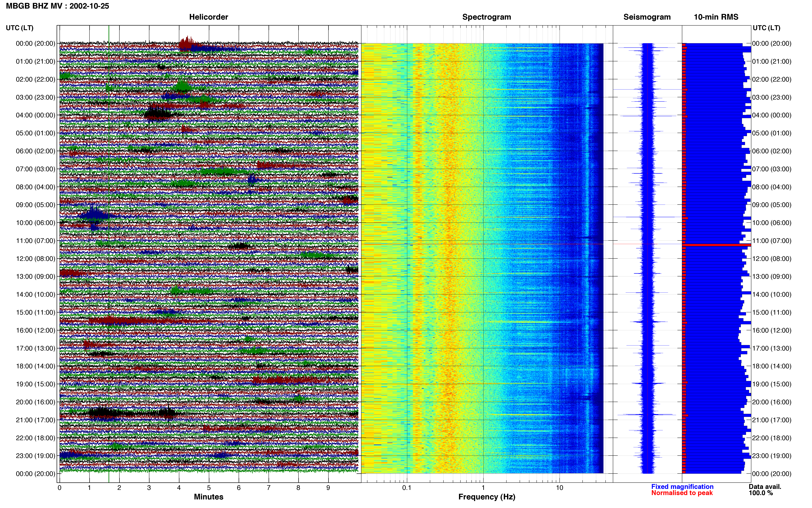Viewport: 812px width, 508px height.
Task: Click the title MBGB BHZ MV : 2002-10-25
Action: click(x=57, y=6)
